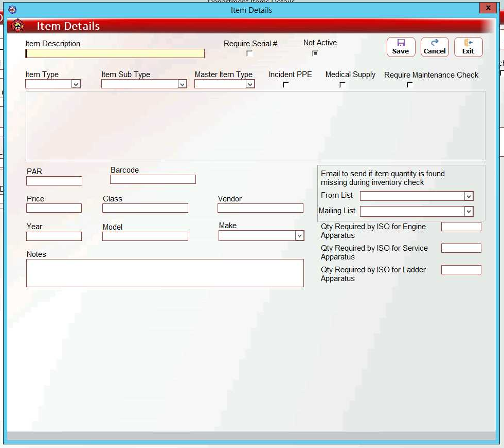Image resolution: width=504 pixels, height=448 pixels.
Task: Expand the Item Sub Type dropdown
Action: (182, 84)
